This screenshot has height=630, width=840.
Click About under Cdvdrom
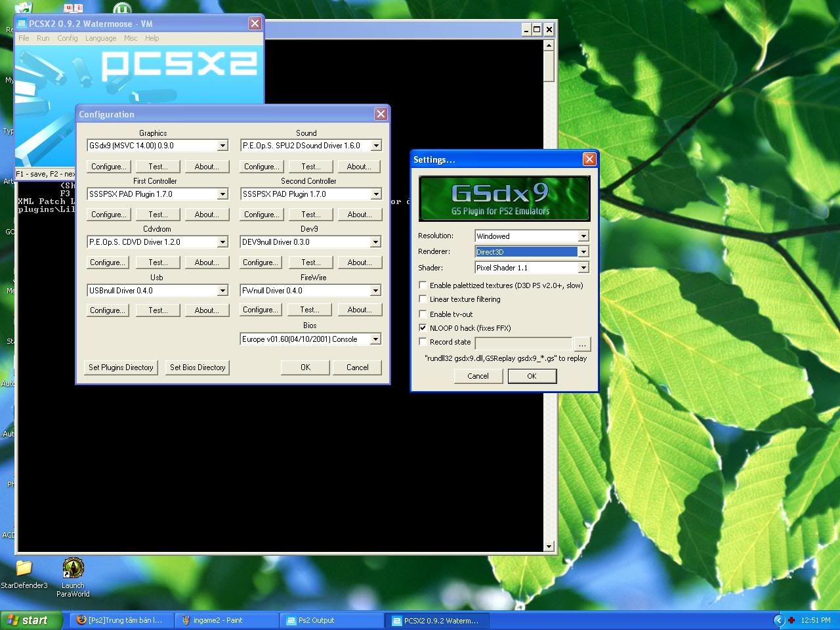tap(207, 262)
